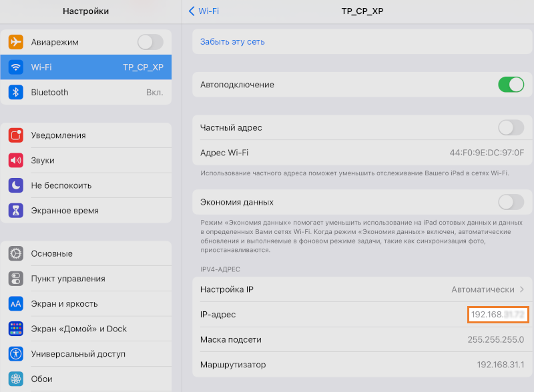The width and height of the screenshot is (534, 392).
Task: Select Пункт управления in the sidebar
Action: pyautogui.click(x=16, y=278)
